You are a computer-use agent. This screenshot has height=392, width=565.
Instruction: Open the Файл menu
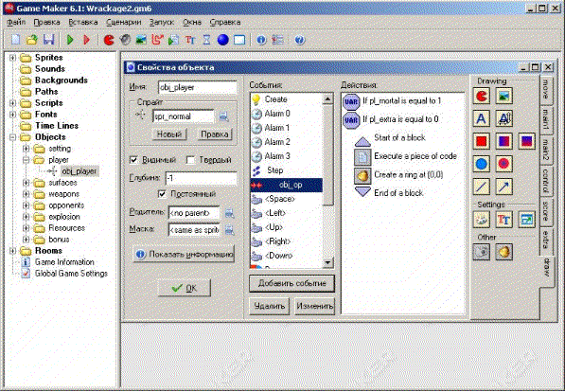click(x=16, y=23)
